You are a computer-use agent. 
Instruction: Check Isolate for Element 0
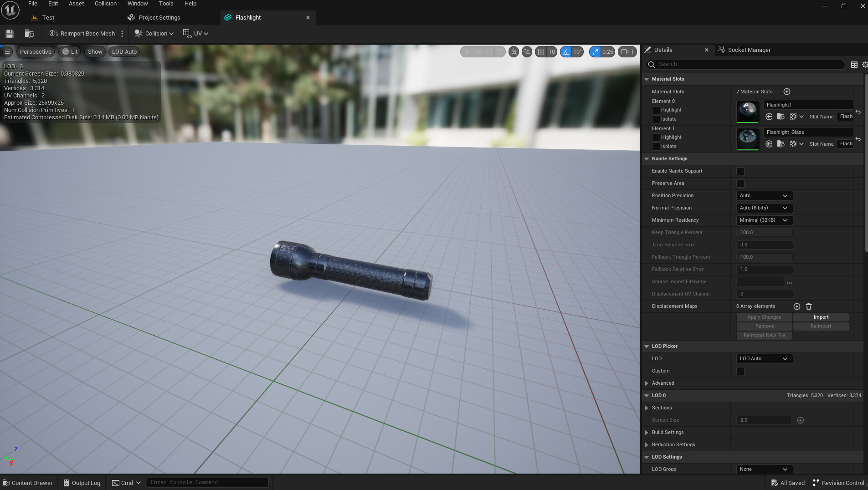tap(656, 119)
